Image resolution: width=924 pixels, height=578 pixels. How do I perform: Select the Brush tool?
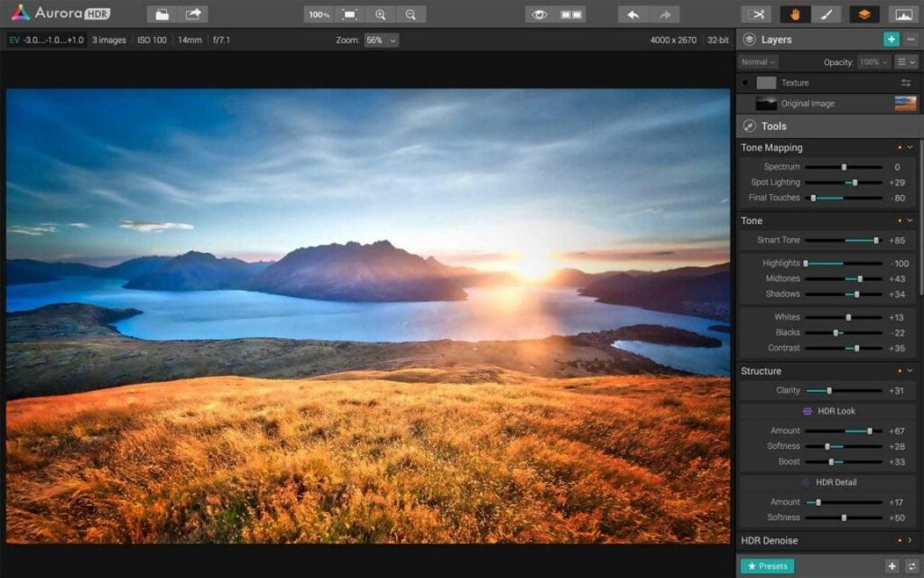(x=825, y=14)
